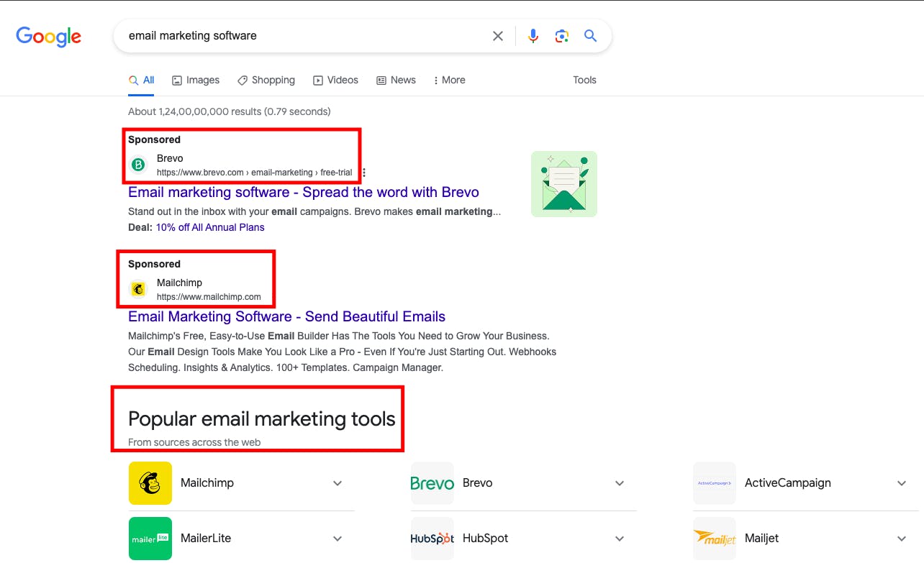Viewport: 924px width, 563px height.
Task: Expand the ActiveCampaign chevron
Action: [902, 483]
